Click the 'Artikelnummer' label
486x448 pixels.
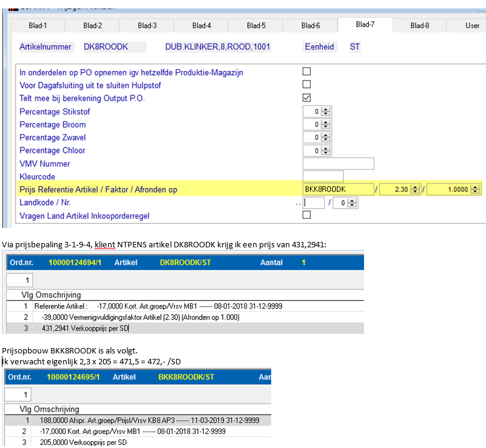click(46, 47)
